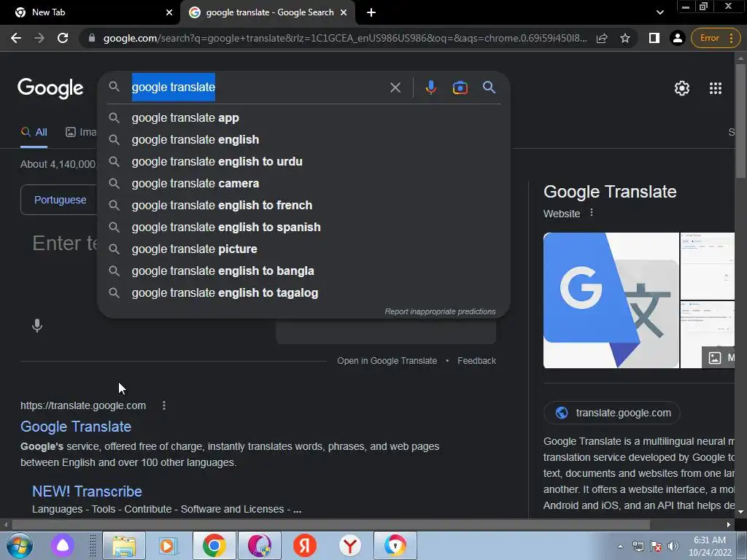Pick suggestion google translate camera

[304, 183]
